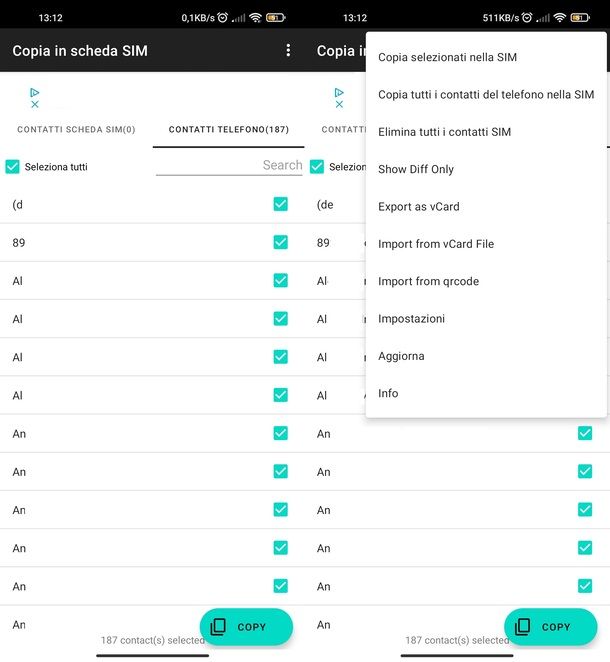Uncheck the contact starting with '89'

click(x=280, y=242)
